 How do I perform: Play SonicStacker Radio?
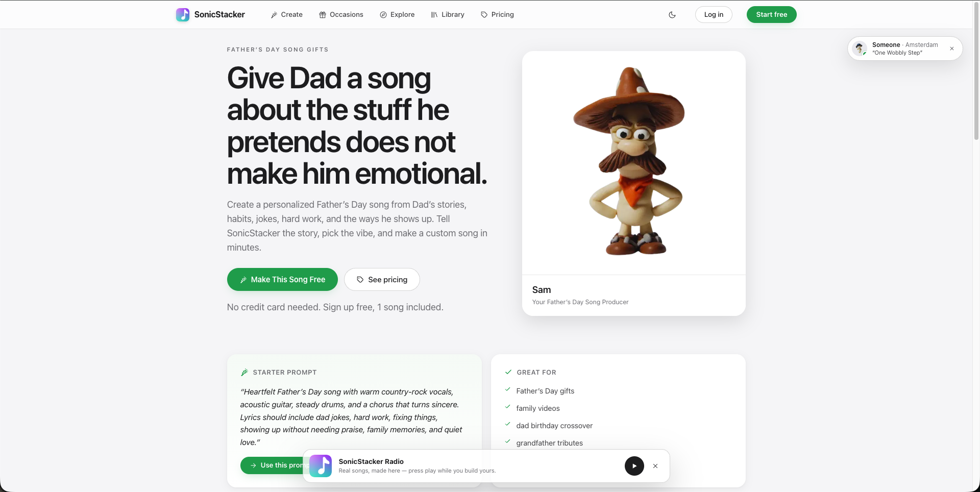coord(634,466)
